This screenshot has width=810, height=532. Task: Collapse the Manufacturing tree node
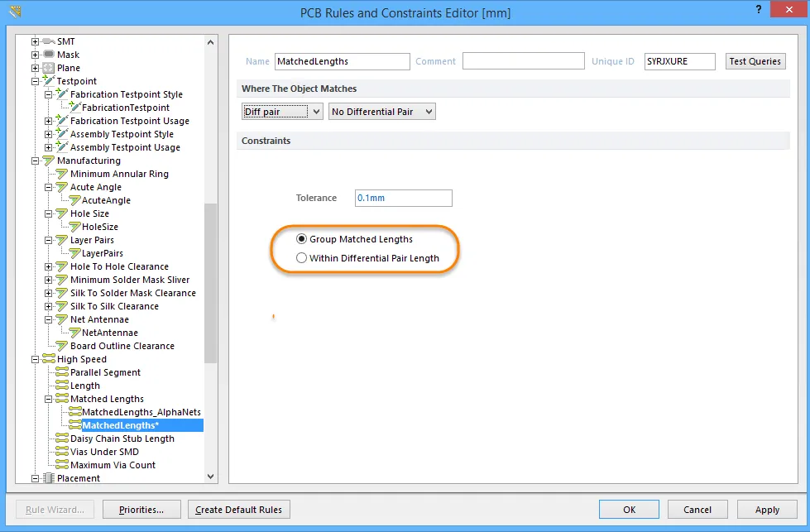pyautogui.click(x=35, y=161)
